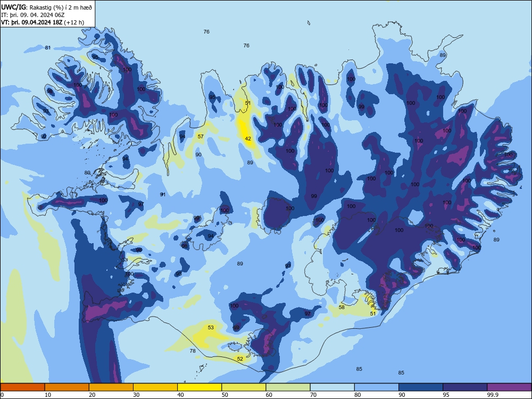Click the humidity value '52' on the map
The height and width of the screenshot is (399, 532).
pos(240,359)
